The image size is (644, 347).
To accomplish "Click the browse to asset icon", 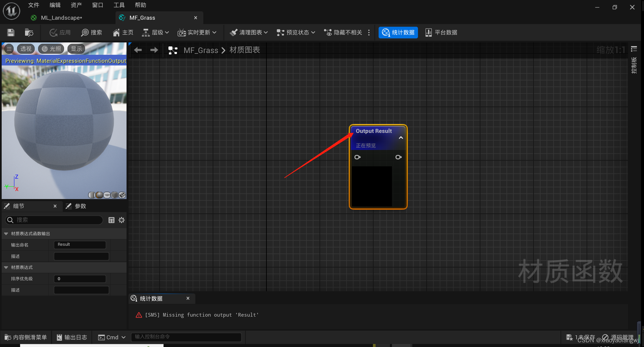I will tap(29, 32).
